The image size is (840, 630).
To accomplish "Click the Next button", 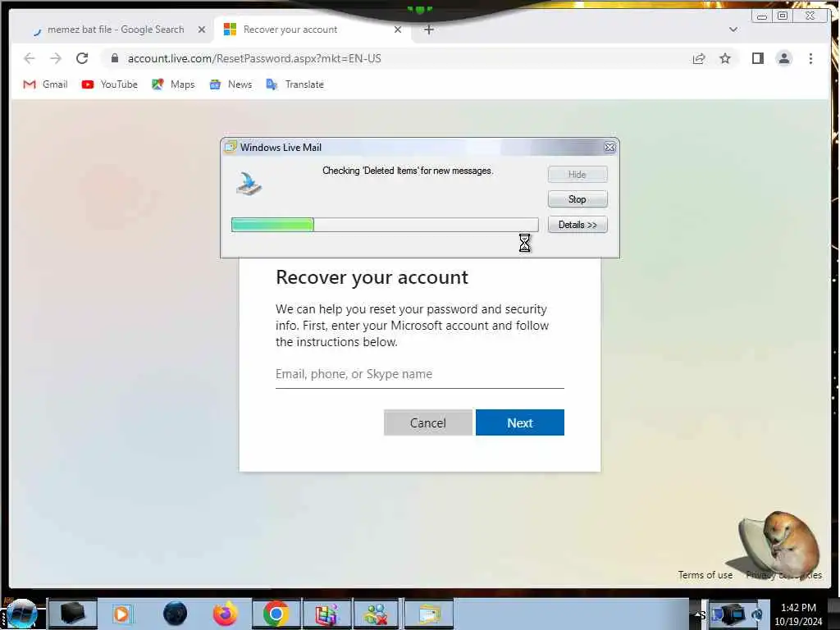I will (519, 422).
